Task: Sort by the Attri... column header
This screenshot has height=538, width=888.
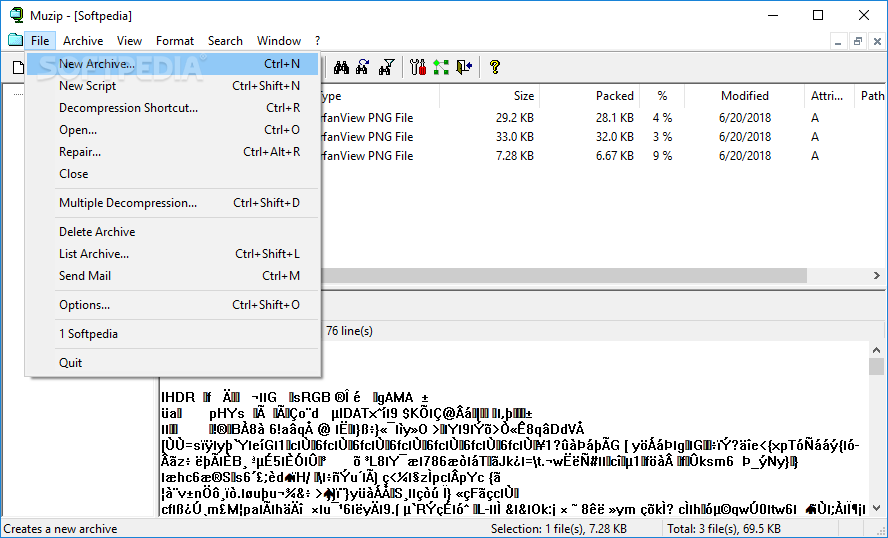Action: [x=829, y=96]
